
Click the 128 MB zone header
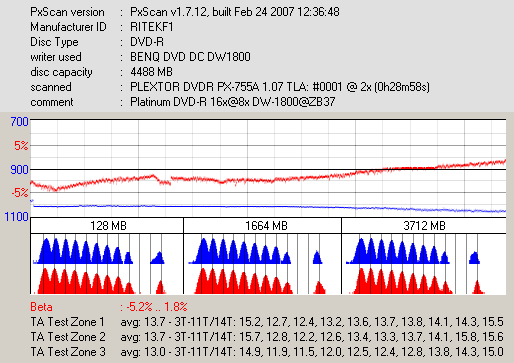click(x=108, y=226)
